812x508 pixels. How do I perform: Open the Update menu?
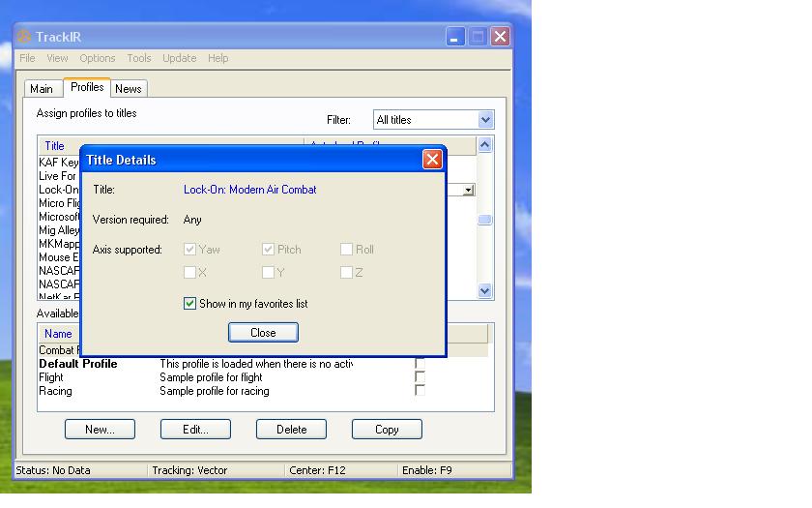pos(179,58)
